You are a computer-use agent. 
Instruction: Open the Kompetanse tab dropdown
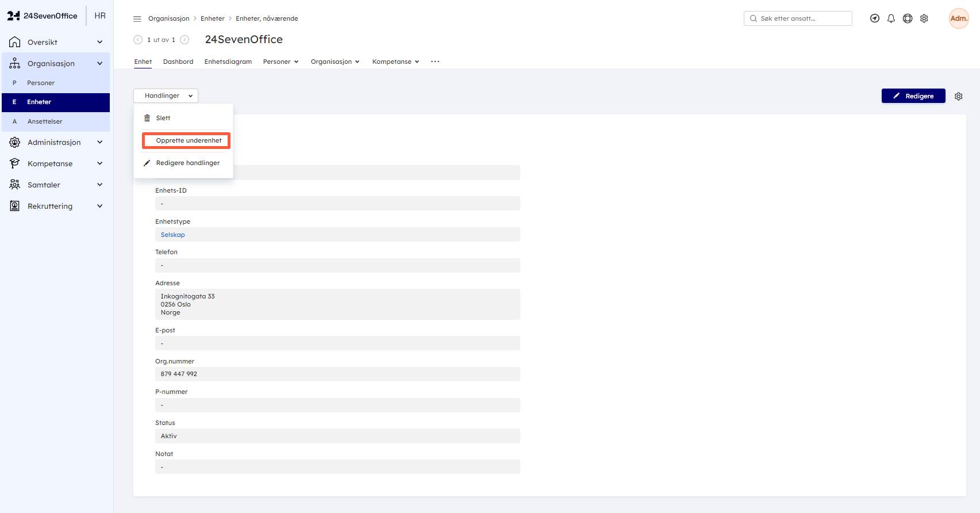395,62
